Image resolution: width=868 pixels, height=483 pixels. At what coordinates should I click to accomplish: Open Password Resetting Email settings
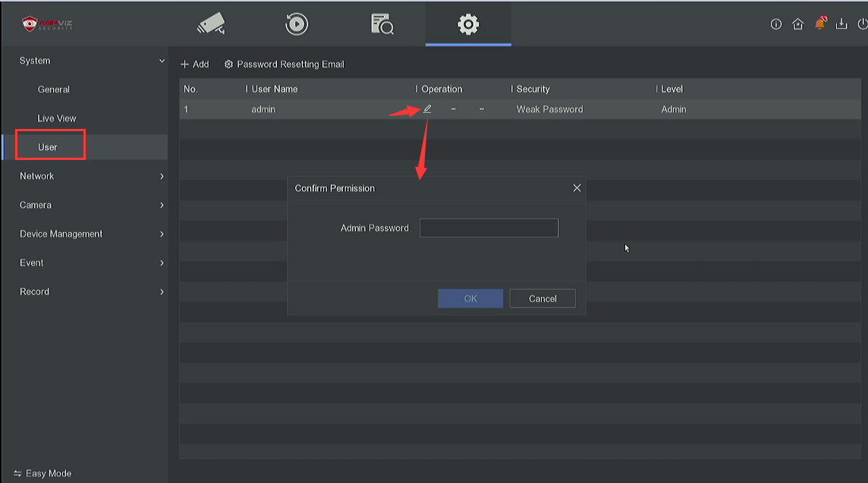click(x=285, y=64)
